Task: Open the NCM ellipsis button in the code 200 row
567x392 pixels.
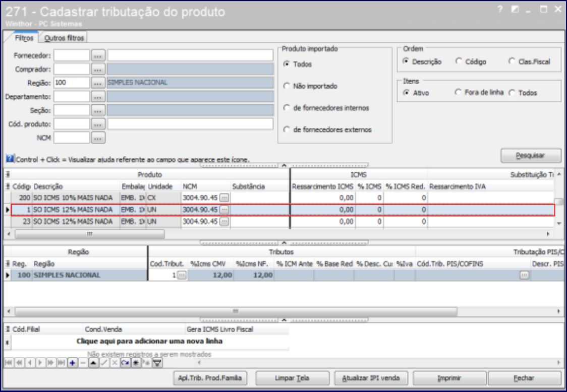Action: tap(224, 198)
